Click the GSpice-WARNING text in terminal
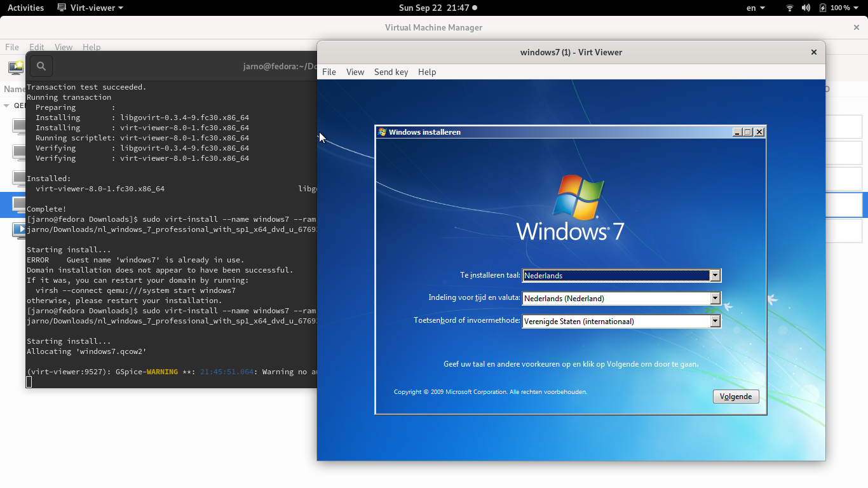Viewport: 868px width, 488px height. point(147,372)
